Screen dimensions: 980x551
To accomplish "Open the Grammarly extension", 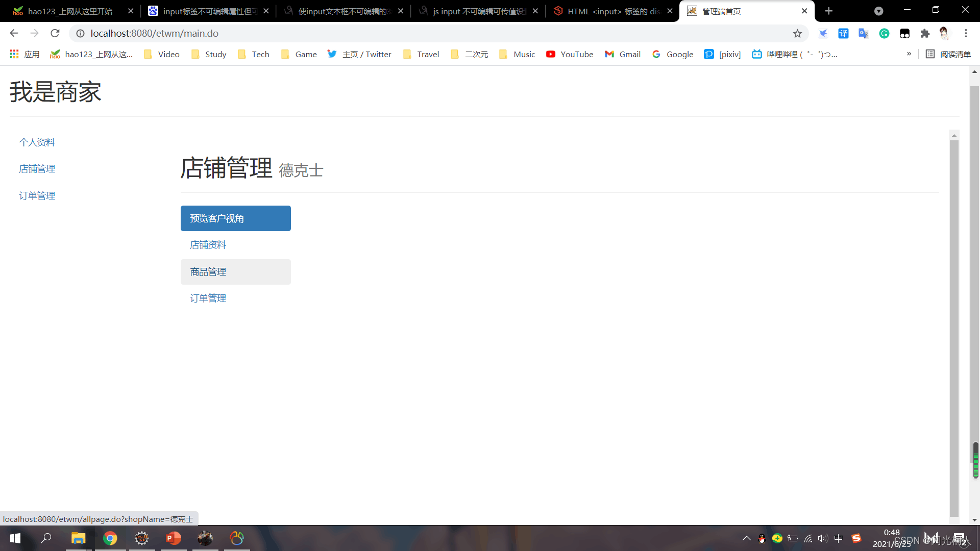I will (885, 33).
